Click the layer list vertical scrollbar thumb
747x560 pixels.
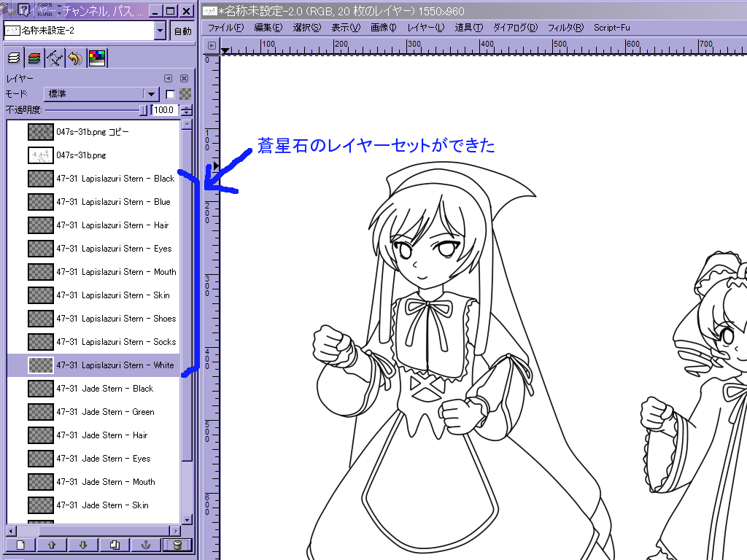point(187,295)
